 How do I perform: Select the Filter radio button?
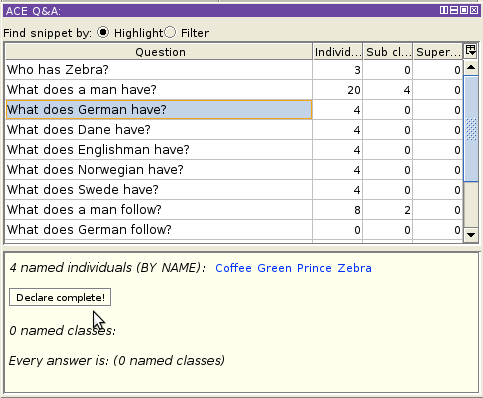click(x=170, y=32)
